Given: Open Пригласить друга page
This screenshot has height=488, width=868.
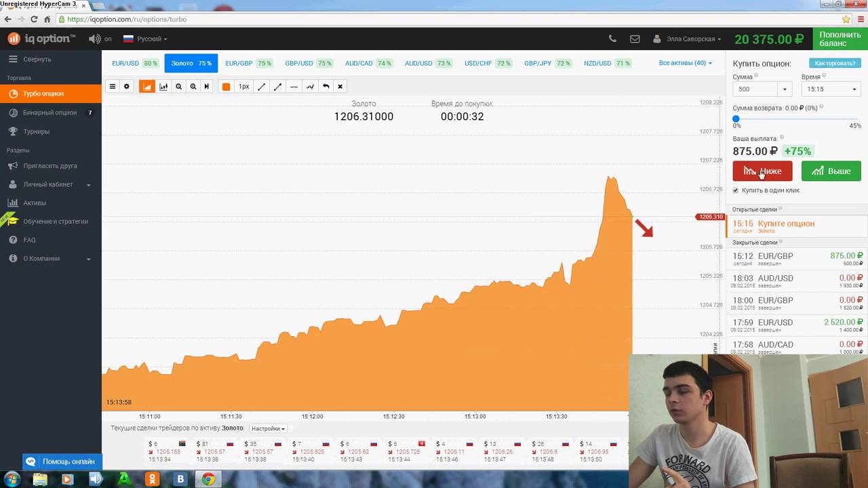Looking at the screenshot, I should point(51,165).
